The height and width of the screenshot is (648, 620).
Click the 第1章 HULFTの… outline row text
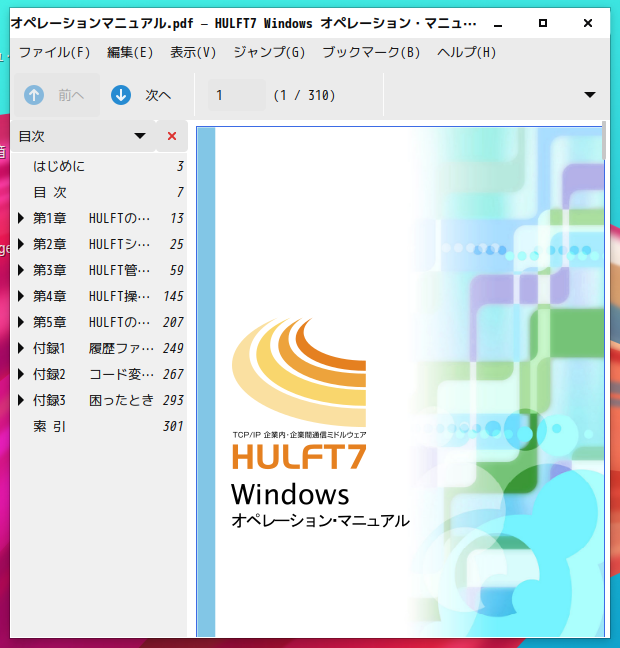91,218
